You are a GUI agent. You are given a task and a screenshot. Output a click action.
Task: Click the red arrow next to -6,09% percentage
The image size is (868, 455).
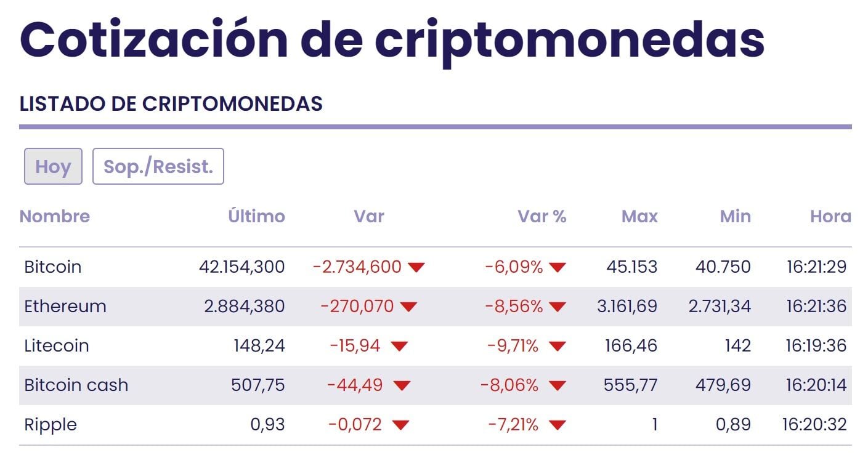pos(558,267)
